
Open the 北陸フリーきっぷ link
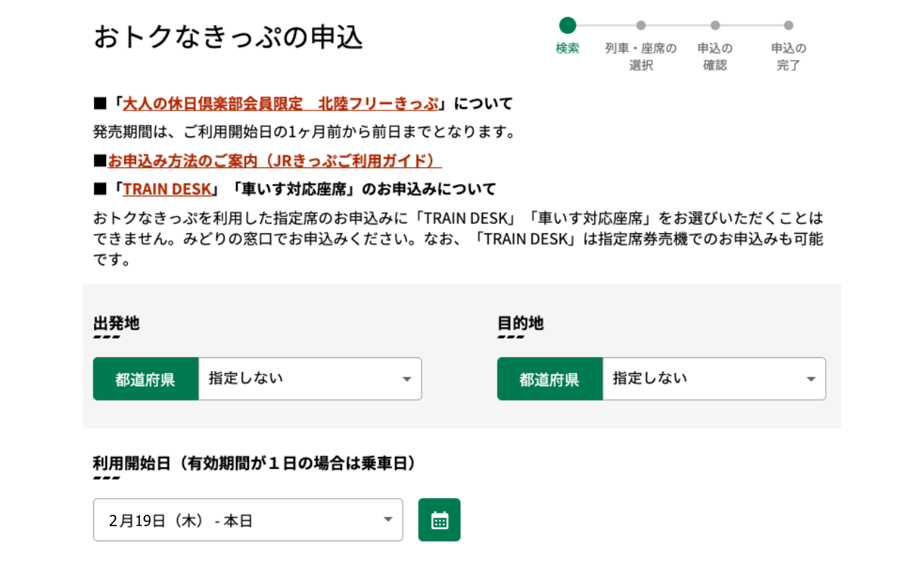coord(280,103)
